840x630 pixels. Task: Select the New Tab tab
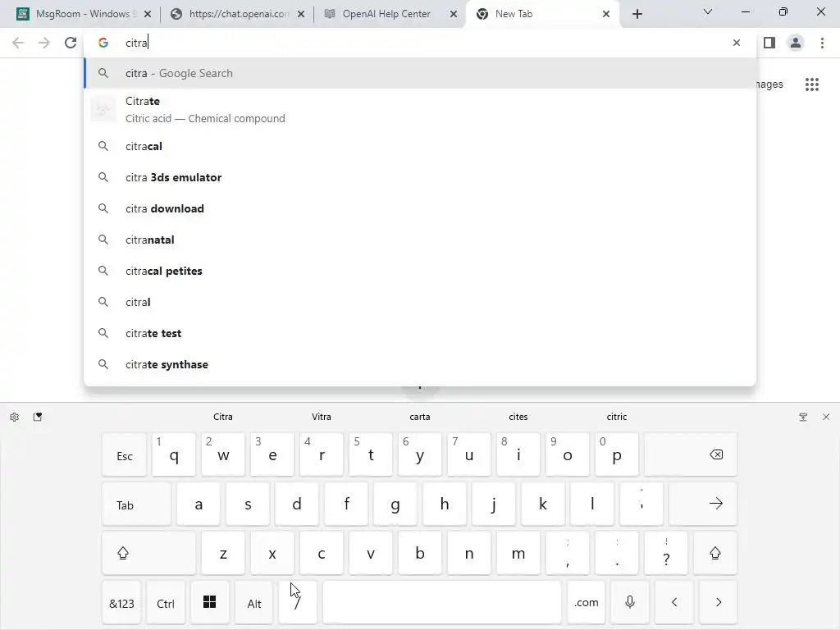pos(543,14)
